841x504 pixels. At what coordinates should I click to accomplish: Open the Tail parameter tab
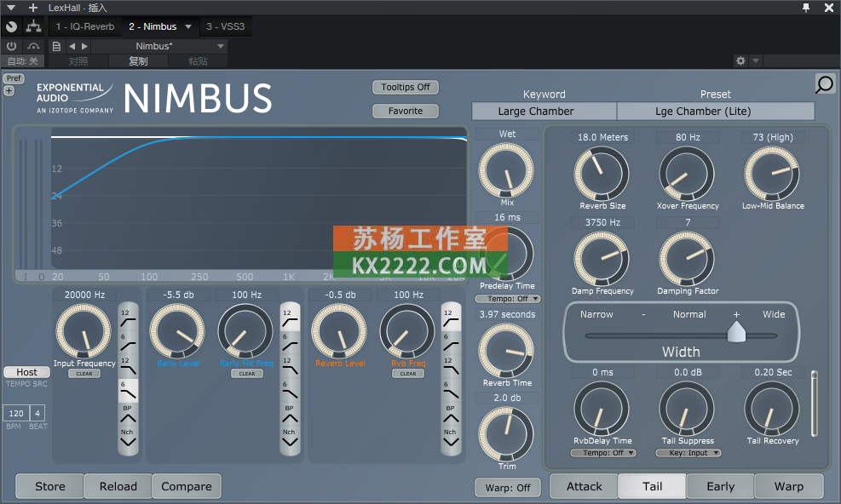point(652,486)
